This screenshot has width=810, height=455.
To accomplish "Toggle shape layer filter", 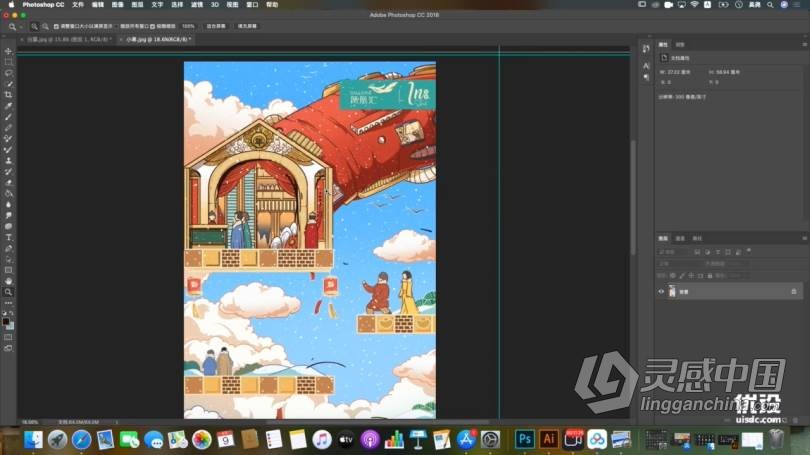I will (x=728, y=252).
